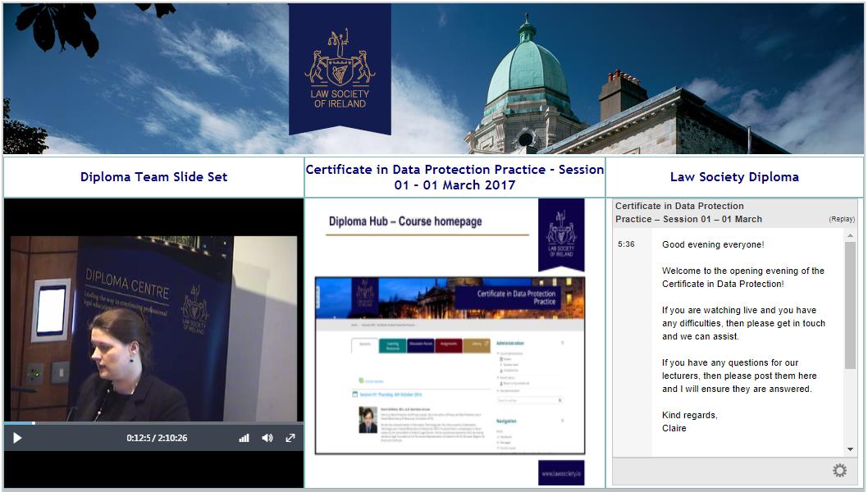Viewport: 868px width, 492px height.
Task: Click the video elapsed time display
Action: coord(157,438)
